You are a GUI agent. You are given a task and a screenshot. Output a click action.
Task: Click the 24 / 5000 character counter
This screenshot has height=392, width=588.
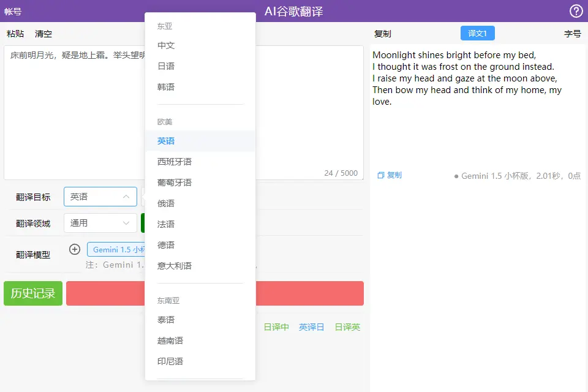[x=341, y=173]
